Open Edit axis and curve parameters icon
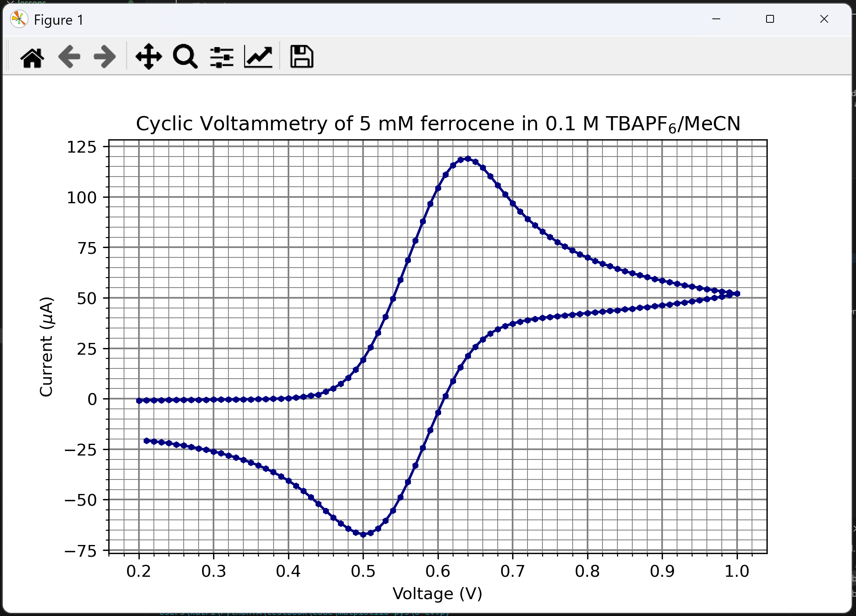 (x=258, y=57)
